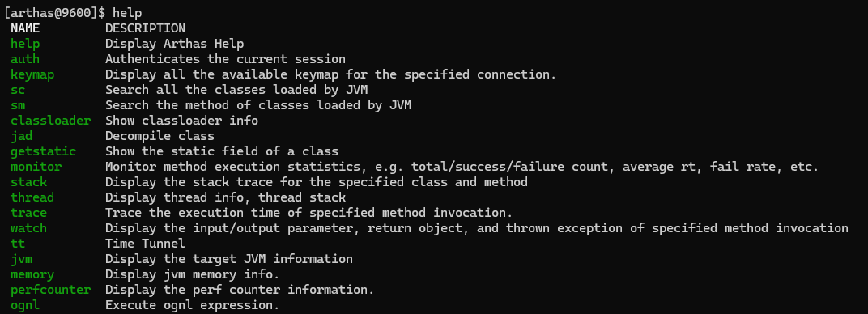Click the green 'help' command name
868x314 pixels.
tap(25, 44)
